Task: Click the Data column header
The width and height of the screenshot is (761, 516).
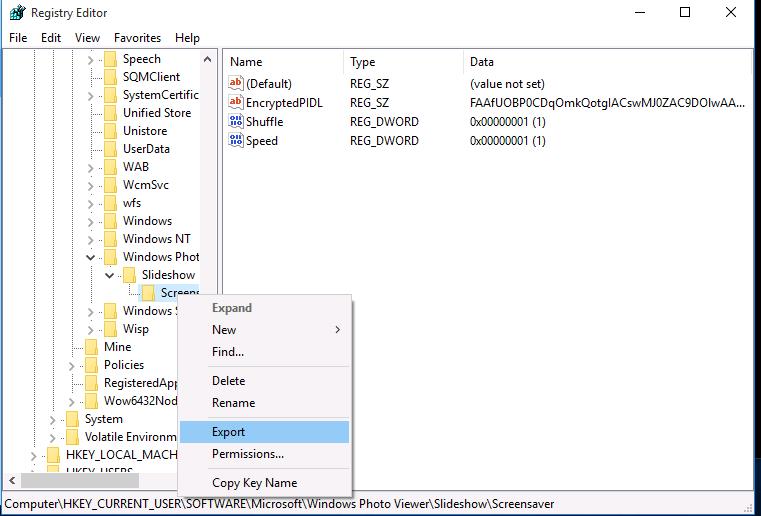Action: click(x=482, y=62)
